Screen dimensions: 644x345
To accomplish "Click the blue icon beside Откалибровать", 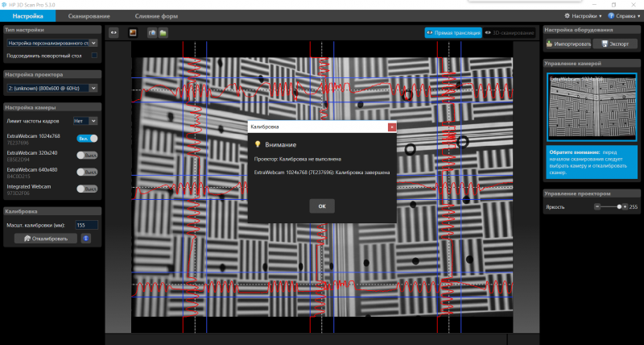I will point(87,239).
